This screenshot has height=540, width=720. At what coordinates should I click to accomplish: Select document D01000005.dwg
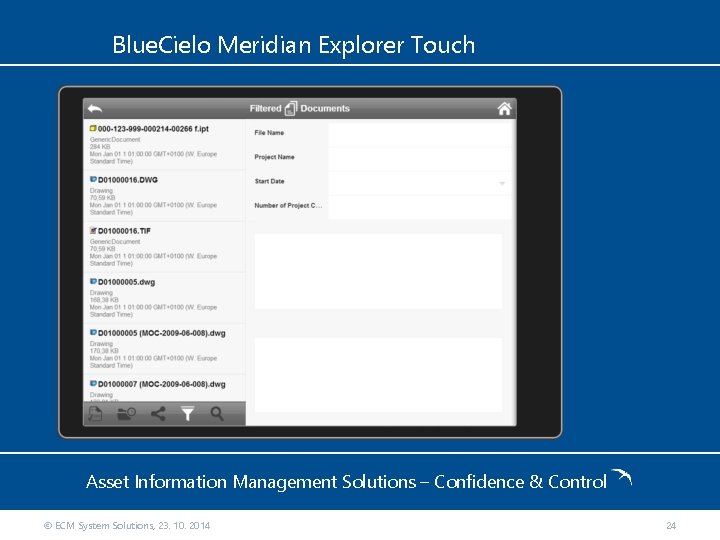[164, 298]
